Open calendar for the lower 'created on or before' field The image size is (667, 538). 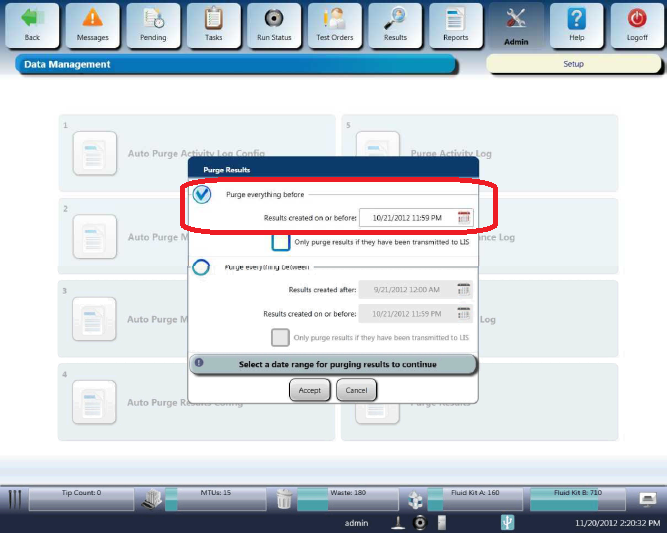point(463,313)
